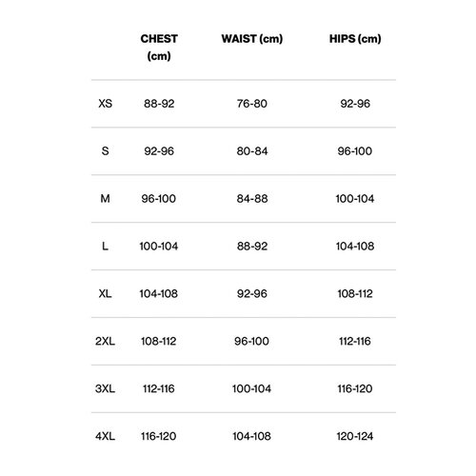Click the WAIST (cm) column header

coord(252,39)
